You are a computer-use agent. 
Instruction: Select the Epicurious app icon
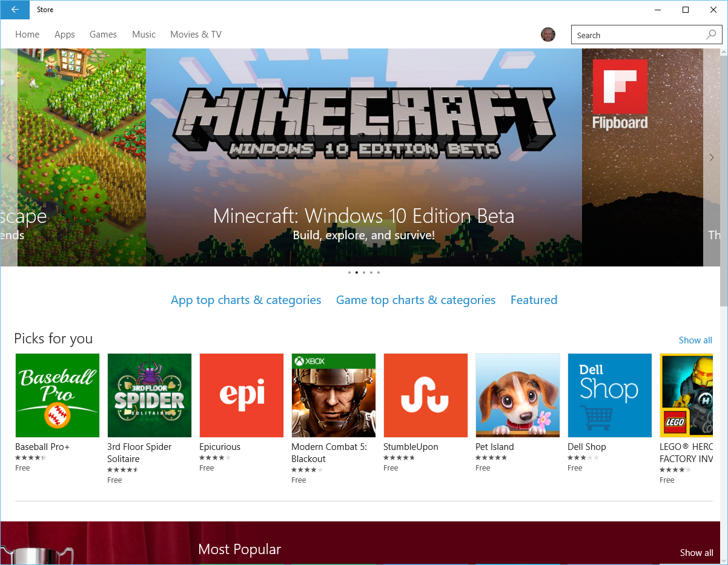tap(242, 395)
